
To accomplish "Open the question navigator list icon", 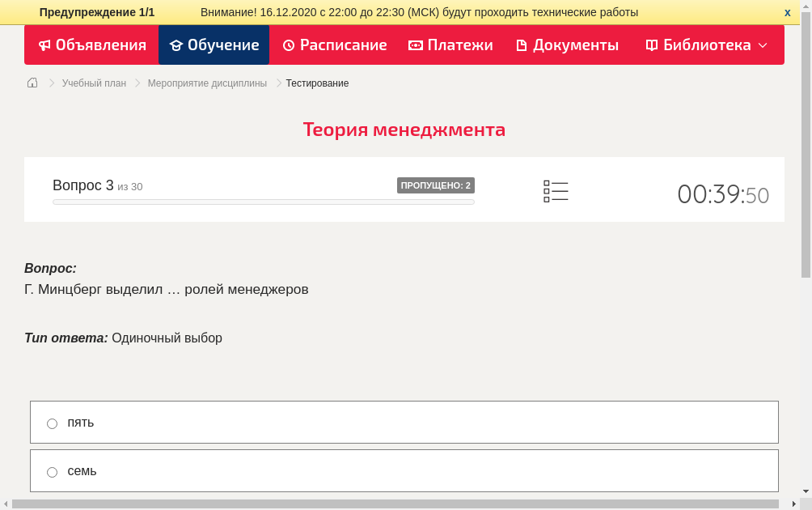I will (556, 190).
